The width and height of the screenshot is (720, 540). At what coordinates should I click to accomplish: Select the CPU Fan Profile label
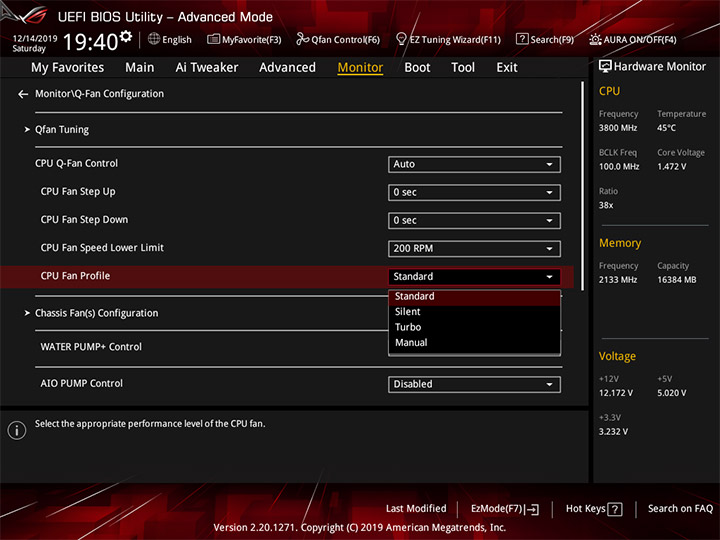[x=75, y=276]
